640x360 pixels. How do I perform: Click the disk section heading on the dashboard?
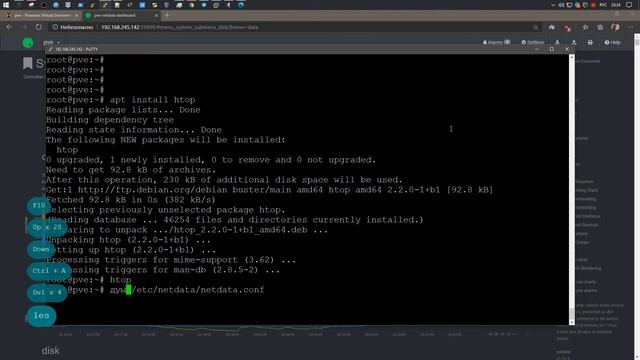[x=51, y=351]
